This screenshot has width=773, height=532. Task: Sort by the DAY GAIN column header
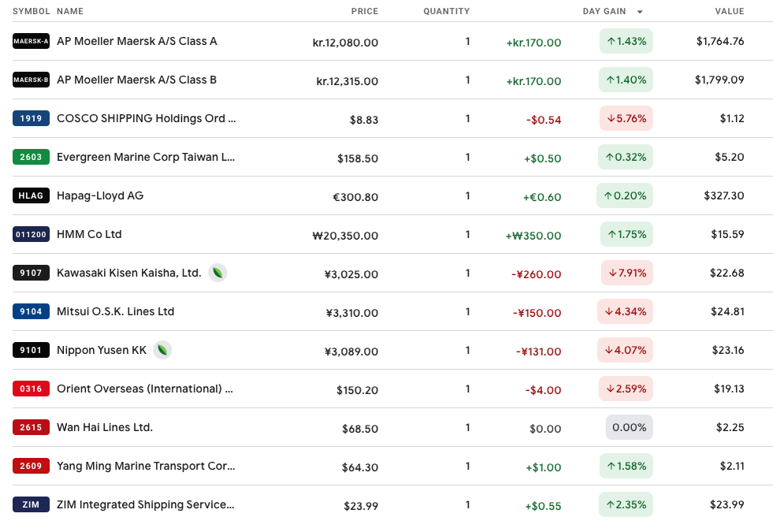point(604,11)
